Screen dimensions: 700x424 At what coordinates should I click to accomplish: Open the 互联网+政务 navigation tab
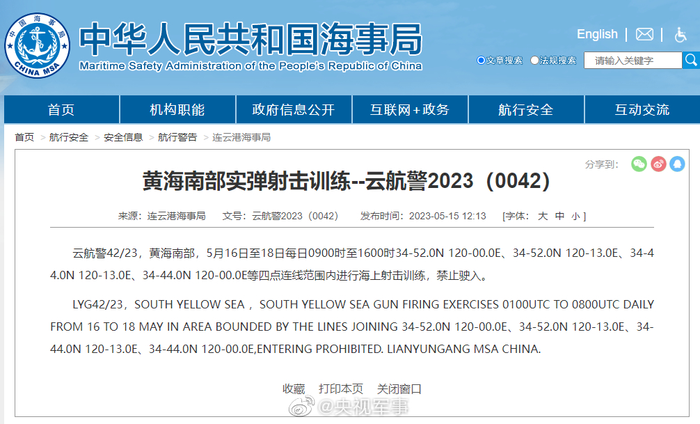(410, 109)
